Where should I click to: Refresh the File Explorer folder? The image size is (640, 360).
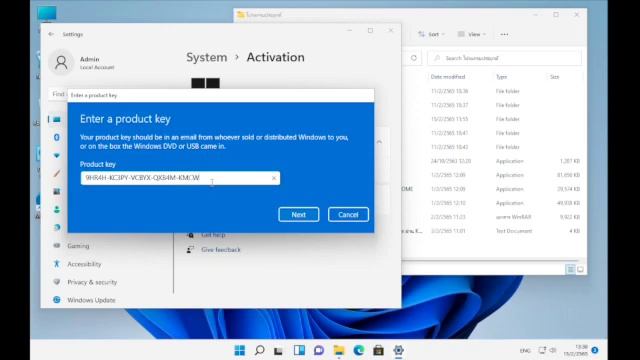click(x=414, y=58)
